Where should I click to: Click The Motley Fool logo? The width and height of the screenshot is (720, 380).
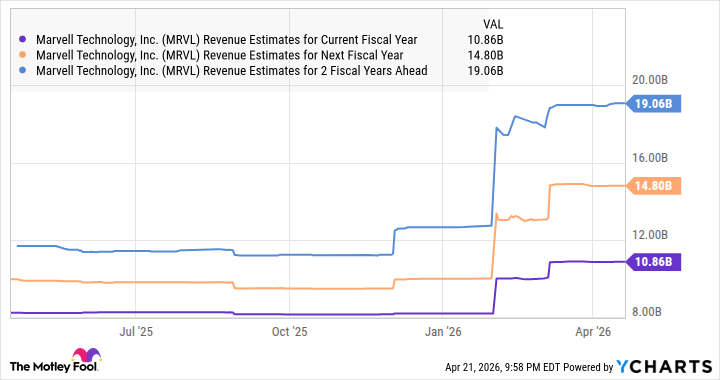pyautogui.click(x=55, y=361)
